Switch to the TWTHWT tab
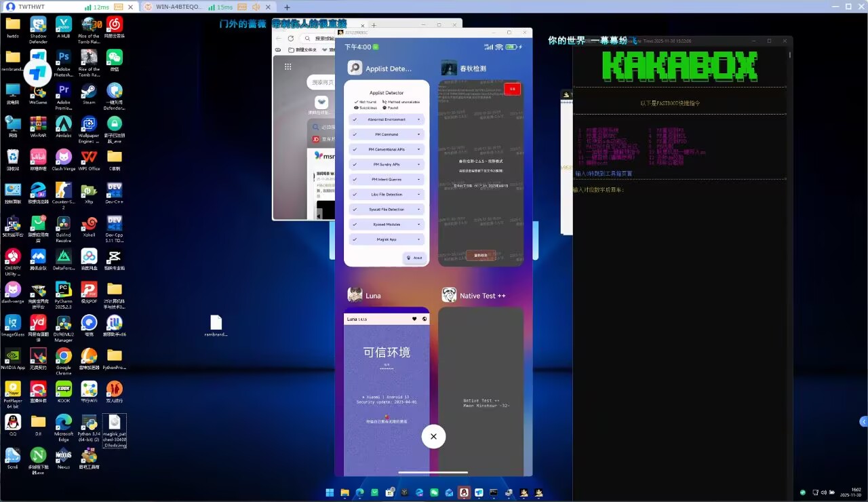868x502 pixels. point(34,7)
